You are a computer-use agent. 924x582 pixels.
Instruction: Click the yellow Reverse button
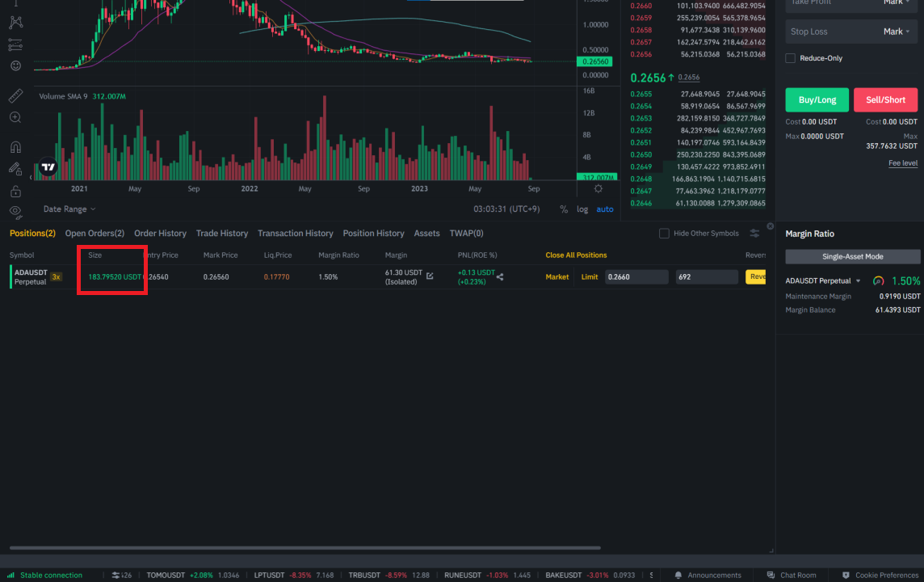755,276
